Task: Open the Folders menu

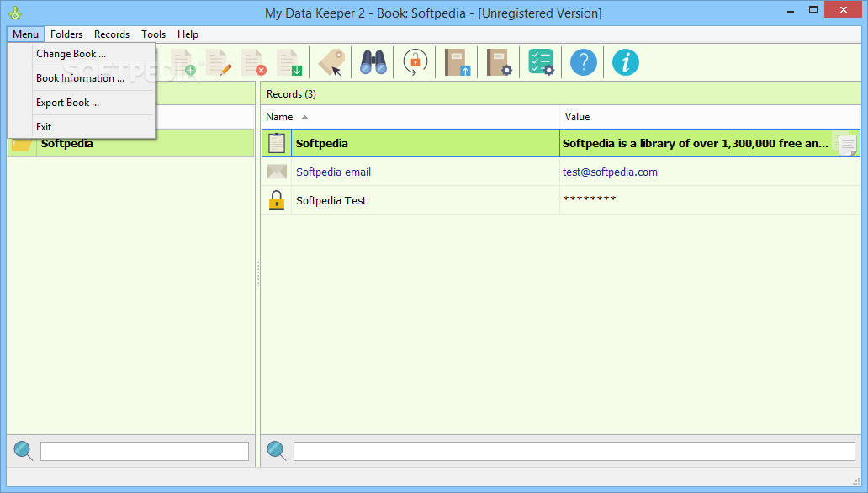Action: [66, 34]
